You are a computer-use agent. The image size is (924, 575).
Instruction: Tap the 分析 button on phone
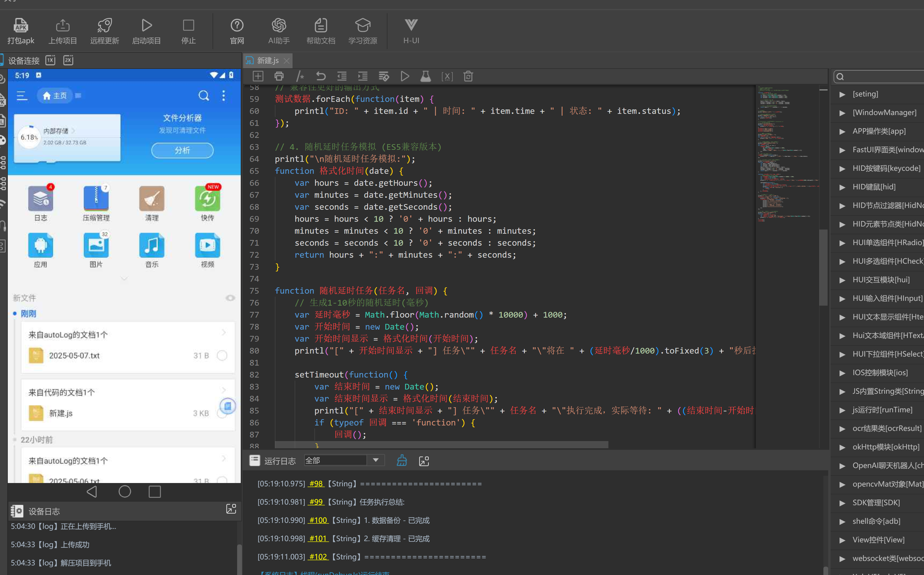point(182,150)
